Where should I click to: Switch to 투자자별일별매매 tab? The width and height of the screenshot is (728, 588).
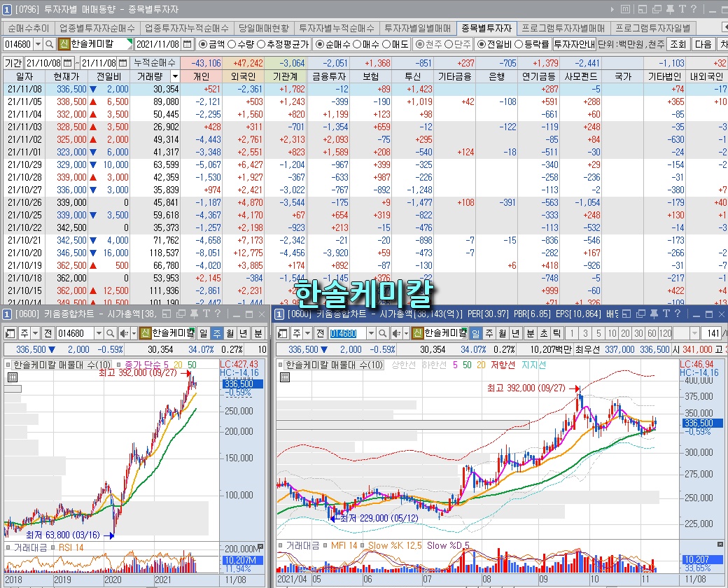click(418, 28)
